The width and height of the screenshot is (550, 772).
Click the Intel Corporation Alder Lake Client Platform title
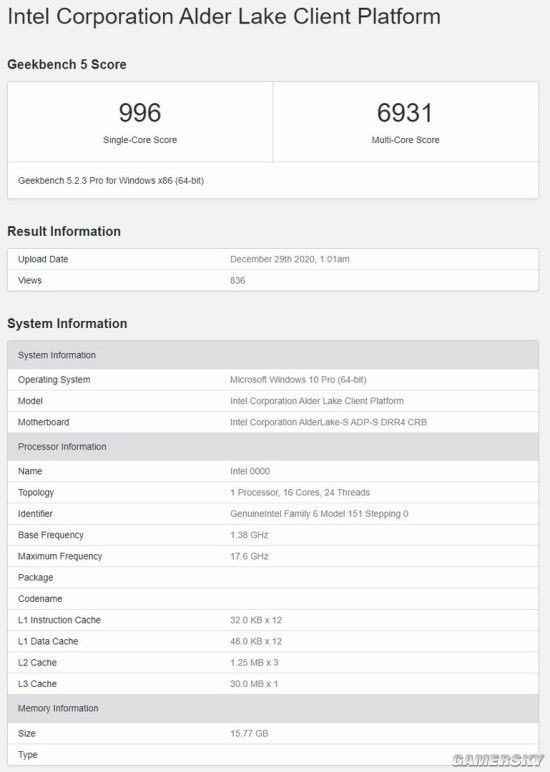point(224,17)
